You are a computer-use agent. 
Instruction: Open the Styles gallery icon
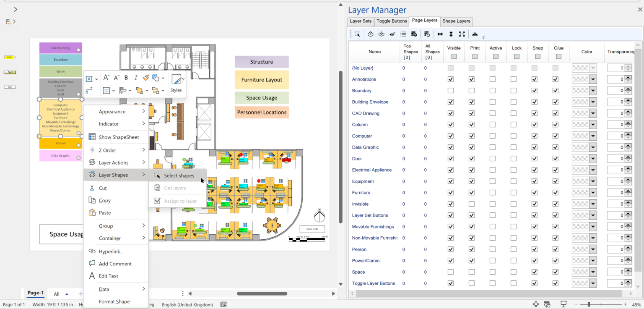pyautogui.click(x=177, y=79)
